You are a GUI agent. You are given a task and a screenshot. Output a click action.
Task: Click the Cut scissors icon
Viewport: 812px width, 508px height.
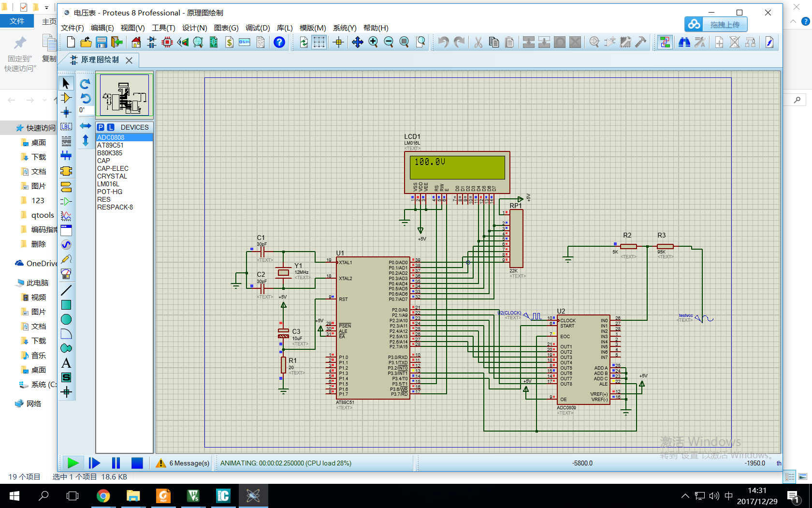coord(478,43)
